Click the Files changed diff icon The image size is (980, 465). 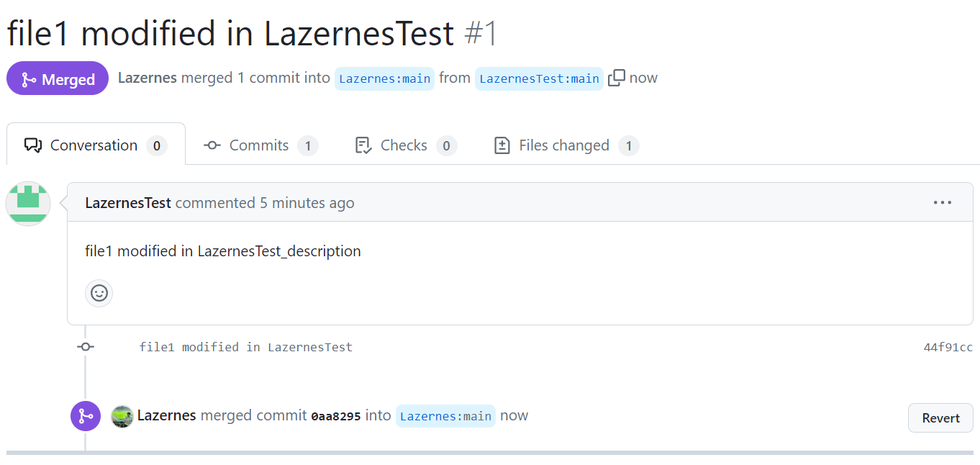pyautogui.click(x=502, y=145)
